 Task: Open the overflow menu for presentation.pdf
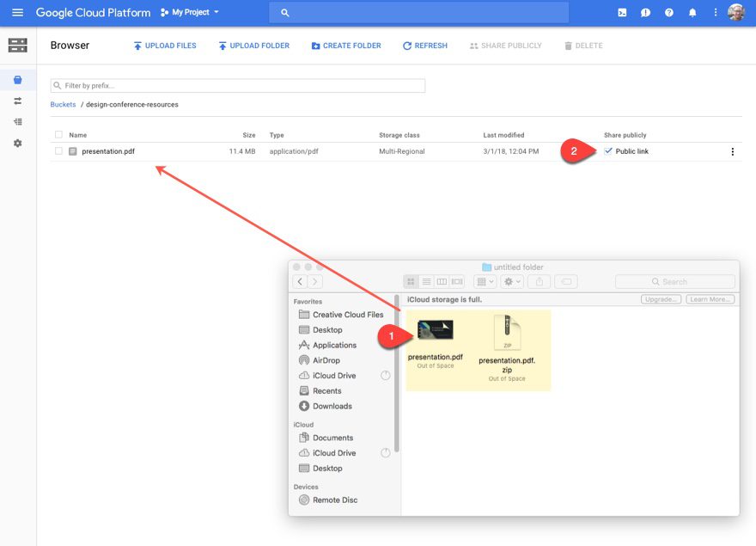point(733,150)
